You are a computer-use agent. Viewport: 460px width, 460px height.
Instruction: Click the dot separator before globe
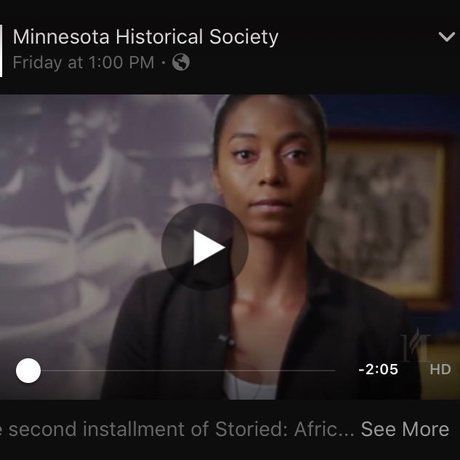[x=163, y=62]
